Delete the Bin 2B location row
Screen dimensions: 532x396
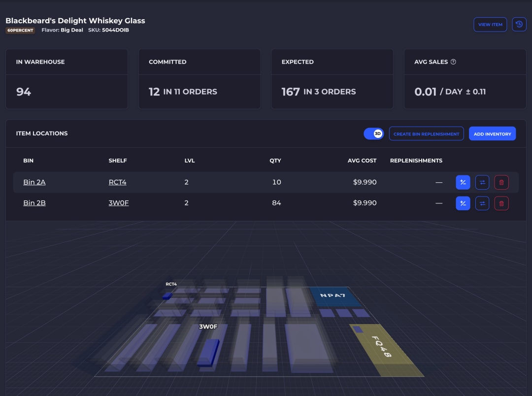click(x=501, y=203)
